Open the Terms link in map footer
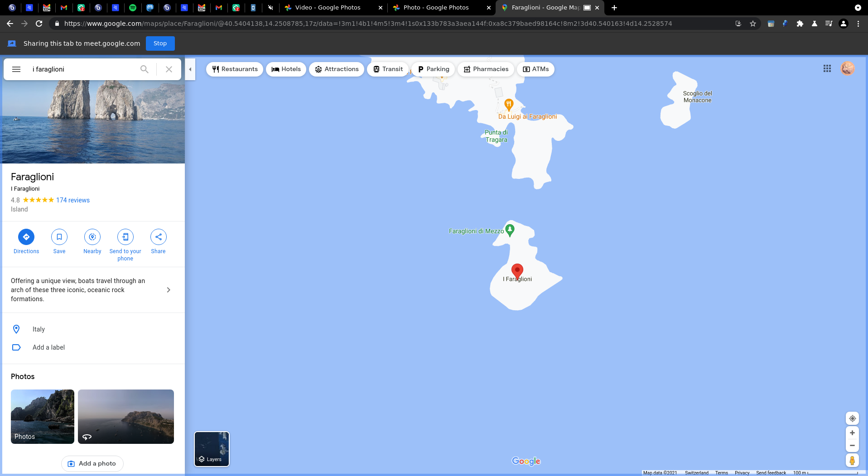The image size is (868, 476). [x=722, y=473]
